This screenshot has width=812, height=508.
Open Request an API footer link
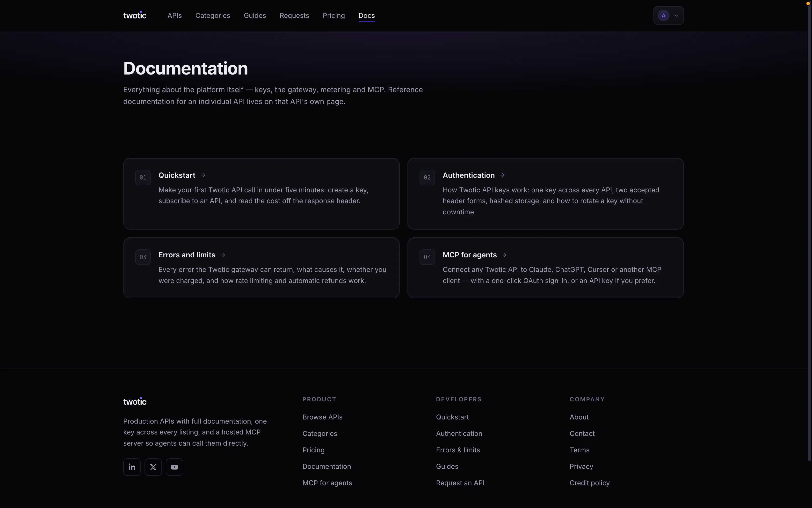[460, 483]
